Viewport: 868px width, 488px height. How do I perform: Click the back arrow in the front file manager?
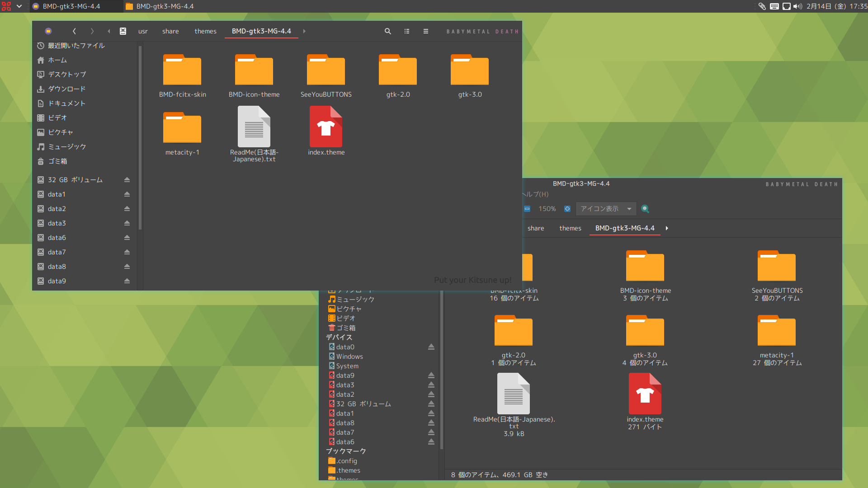(74, 31)
